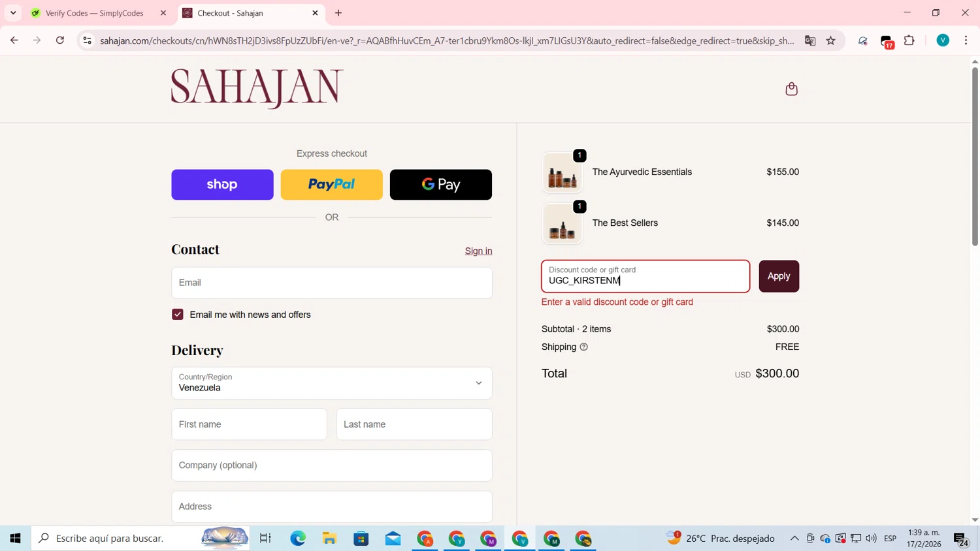Viewport: 980px width, 551px height.
Task: Expand the Country/Region dropdown
Action: tap(332, 383)
